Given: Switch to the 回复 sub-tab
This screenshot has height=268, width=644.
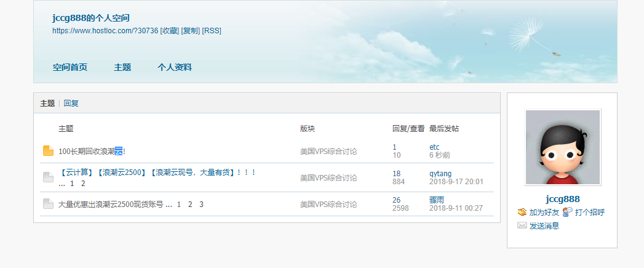Looking at the screenshot, I should (71, 104).
